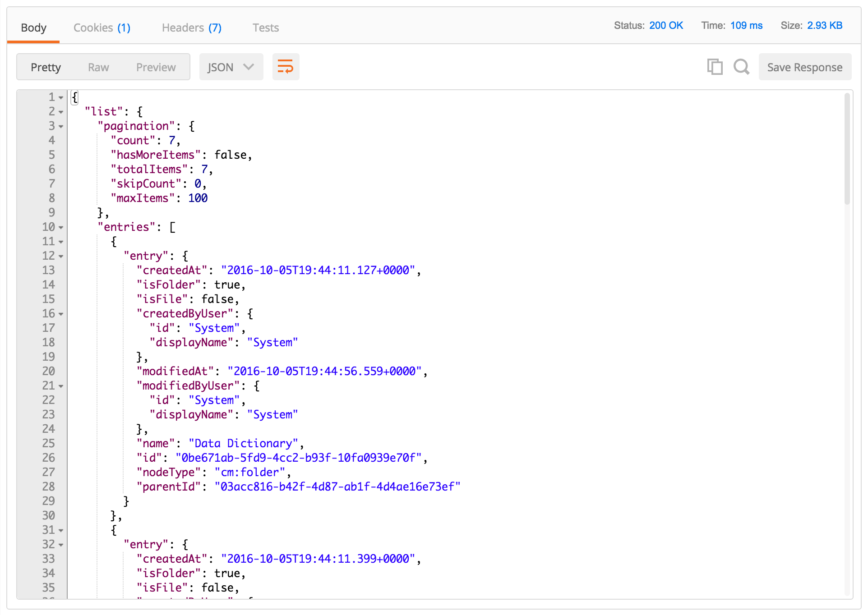The image size is (868, 615).
Task: Collapse the object at line 31
Action: click(61, 531)
